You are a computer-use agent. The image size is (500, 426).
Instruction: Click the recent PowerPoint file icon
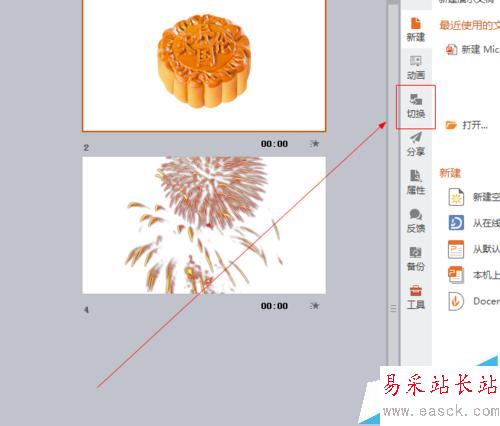451,50
